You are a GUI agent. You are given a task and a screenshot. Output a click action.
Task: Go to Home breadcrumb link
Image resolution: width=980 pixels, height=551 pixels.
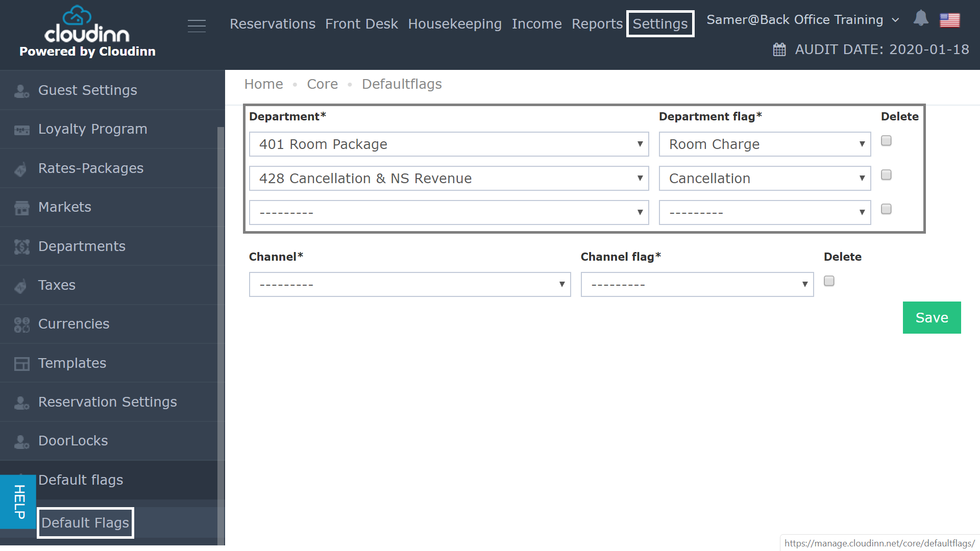coord(263,84)
